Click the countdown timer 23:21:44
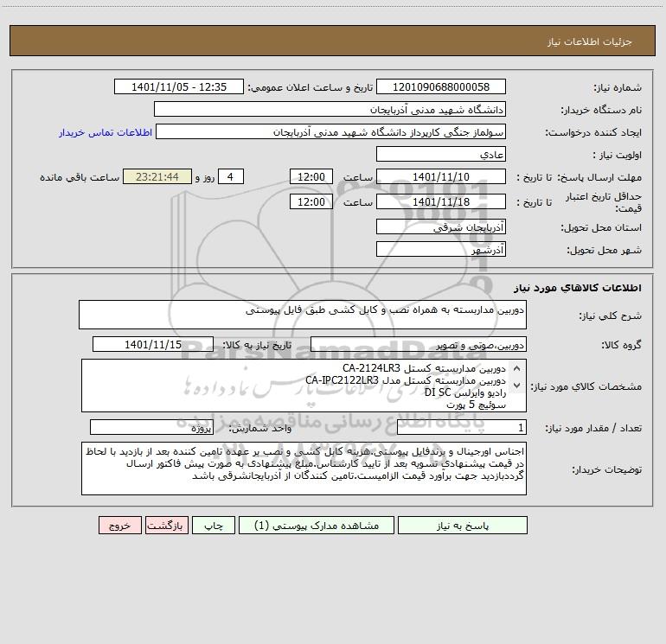Viewport: 666px width, 644px height. (x=157, y=177)
